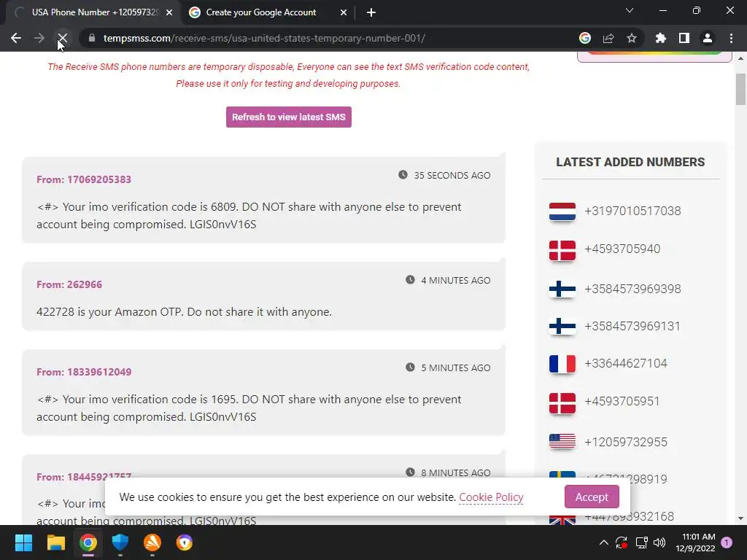Click the padlock site info icon

pos(92,38)
